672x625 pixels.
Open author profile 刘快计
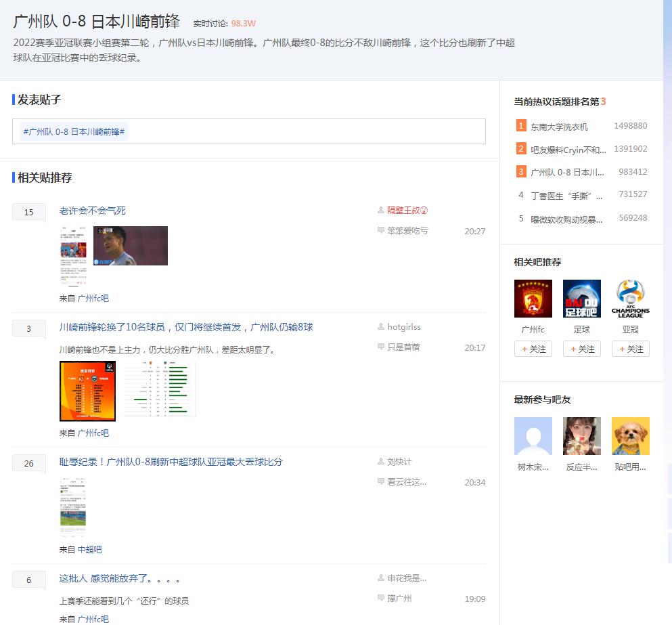coord(399,462)
